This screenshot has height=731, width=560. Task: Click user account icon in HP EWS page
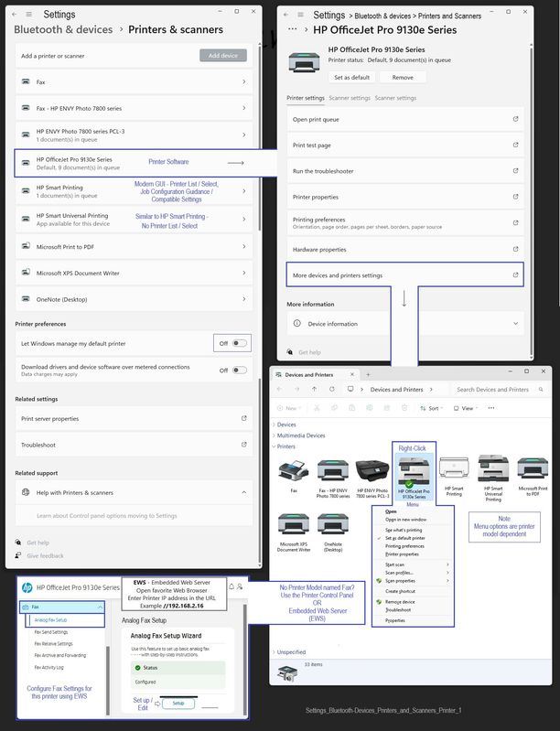click(240, 586)
